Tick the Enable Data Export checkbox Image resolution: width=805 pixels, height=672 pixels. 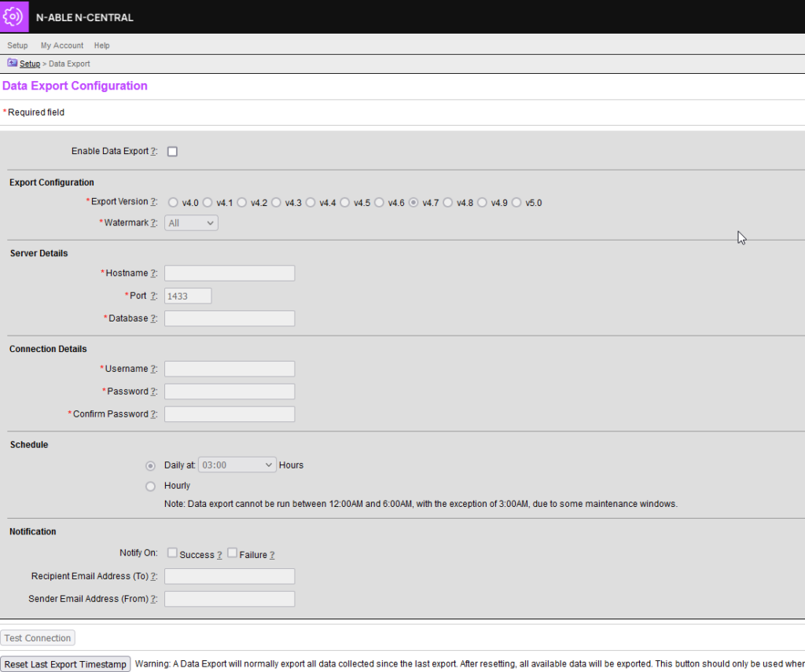[172, 152]
